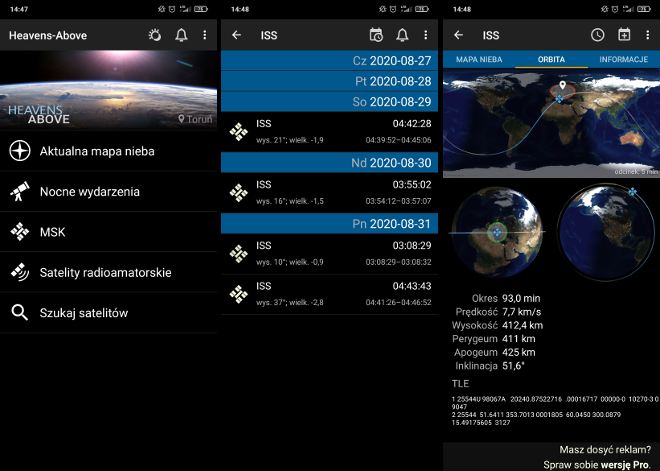
Task: Tap the calendar-plus icon in ISS orbit header
Action: [x=624, y=35]
